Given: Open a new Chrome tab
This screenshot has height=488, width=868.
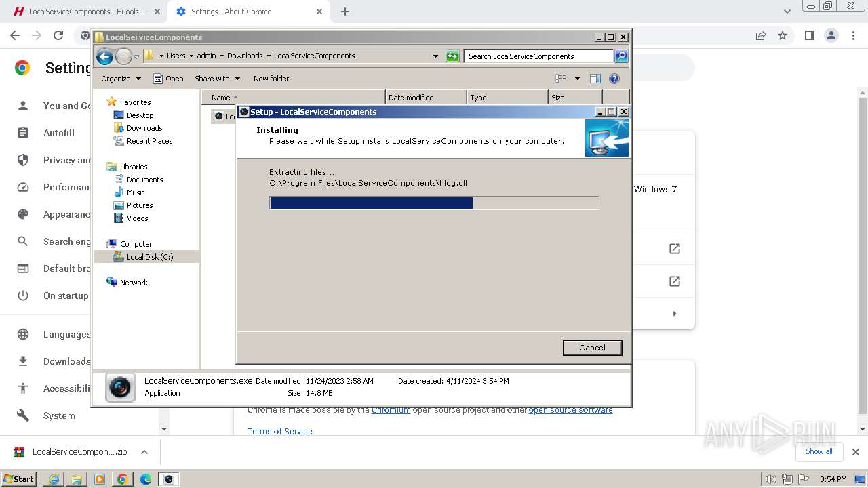Looking at the screenshot, I should pos(345,12).
